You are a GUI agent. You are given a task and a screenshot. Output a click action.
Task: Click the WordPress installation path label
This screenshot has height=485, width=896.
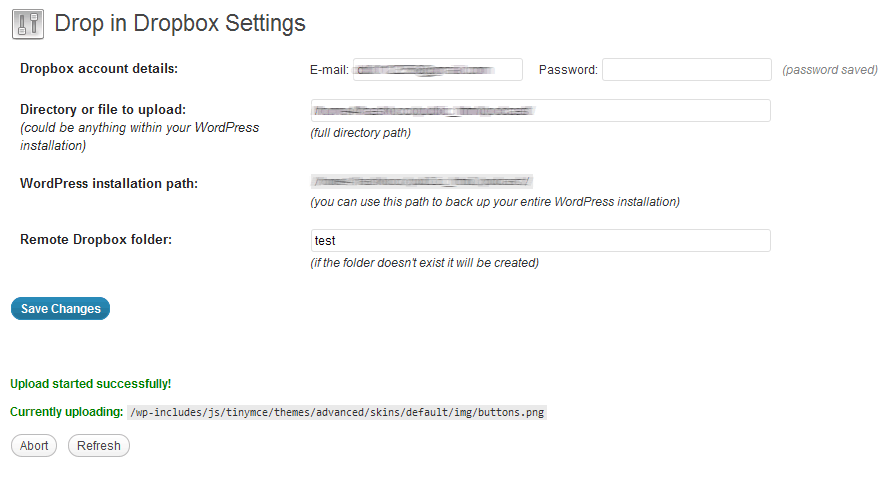click(x=109, y=183)
